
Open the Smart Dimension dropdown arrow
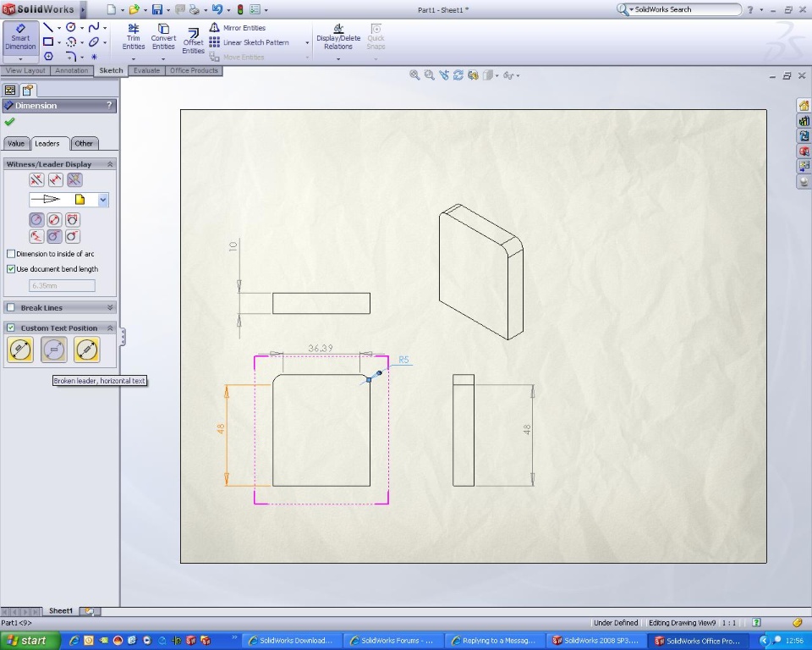[x=20, y=59]
